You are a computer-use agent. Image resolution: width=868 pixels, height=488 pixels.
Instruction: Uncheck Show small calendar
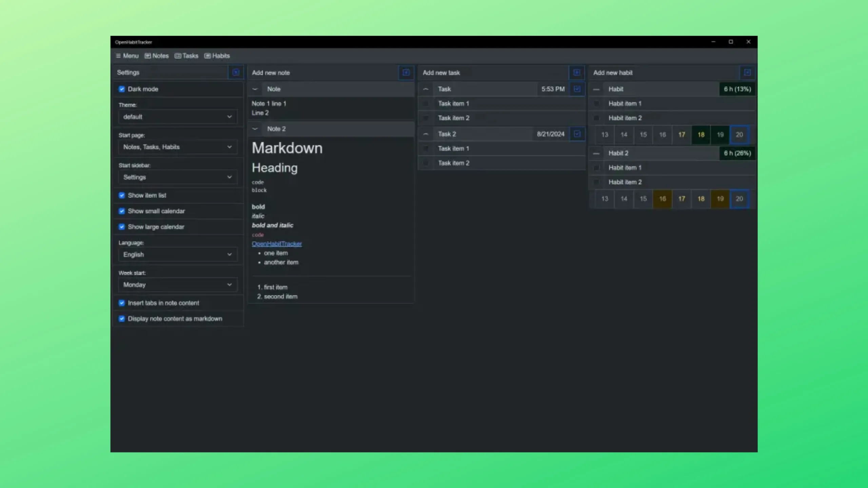click(122, 211)
